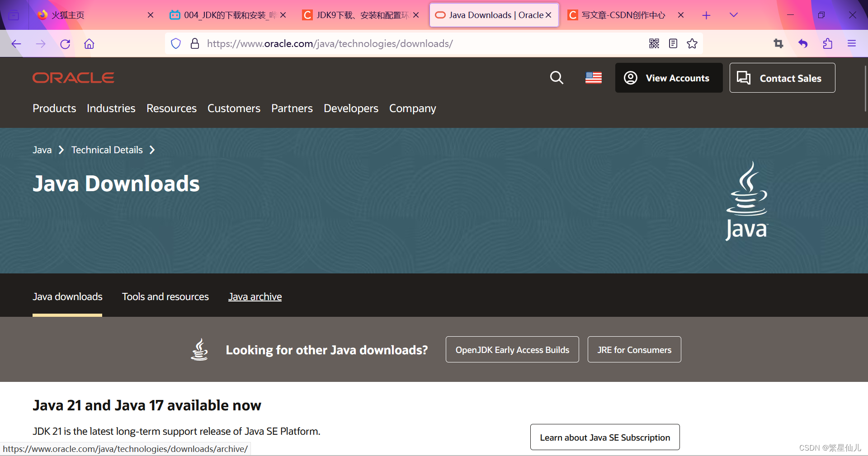Image resolution: width=868 pixels, height=456 pixels.
Task: Click 'Java 21 and Java 17 available now' heading
Action: point(147,405)
